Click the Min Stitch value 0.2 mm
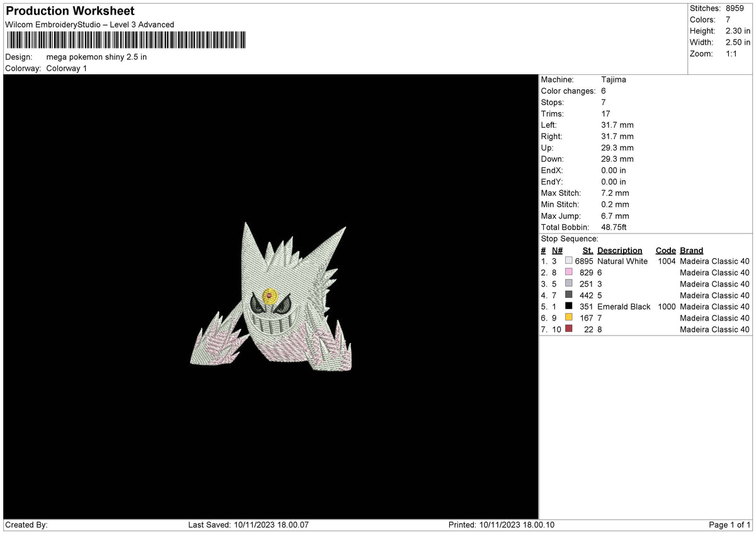The height and width of the screenshot is (534, 756). click(x=615, y=204)
